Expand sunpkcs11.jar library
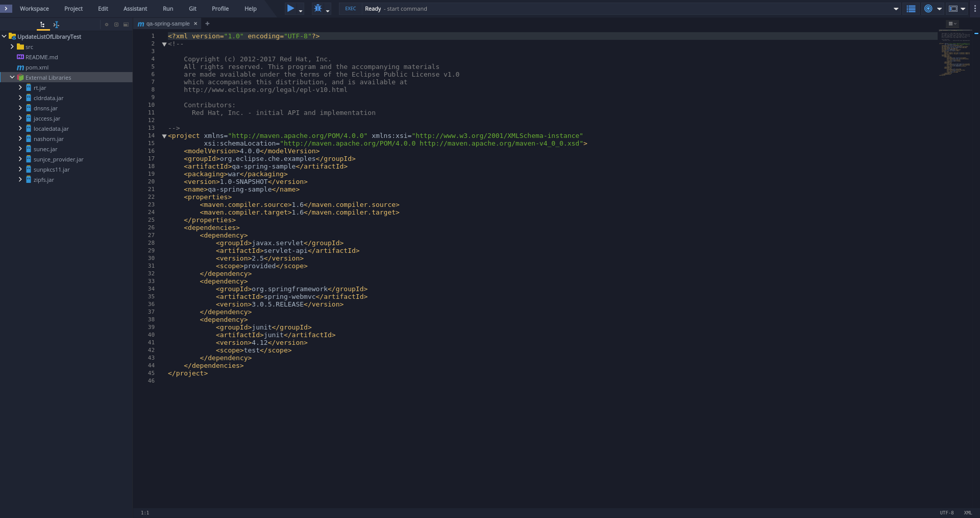The image size is (980, 518). pos(20,169)
